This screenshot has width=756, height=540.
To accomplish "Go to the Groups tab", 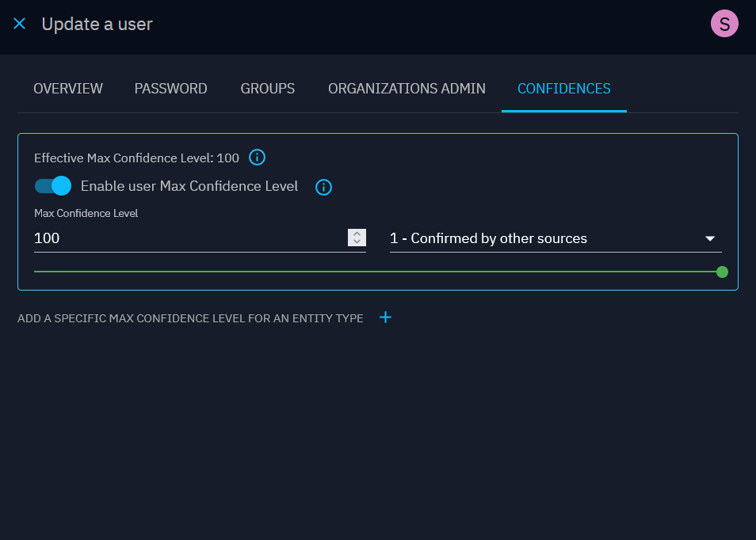I will [x=267, y=89].
